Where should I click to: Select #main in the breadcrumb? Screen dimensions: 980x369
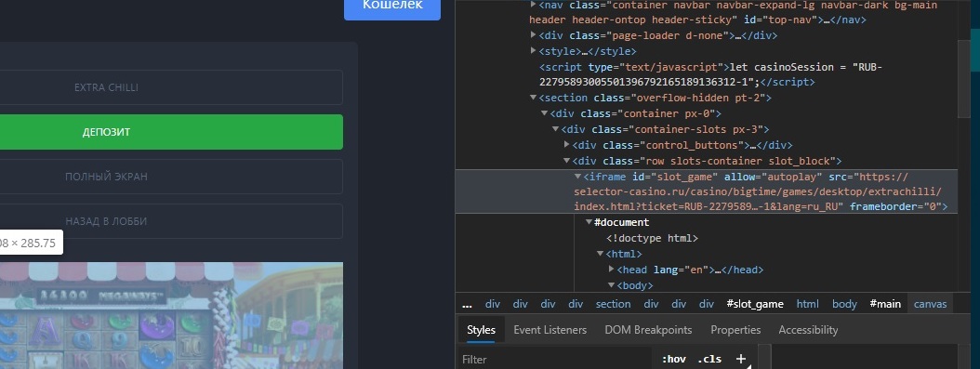coord(885,304)
